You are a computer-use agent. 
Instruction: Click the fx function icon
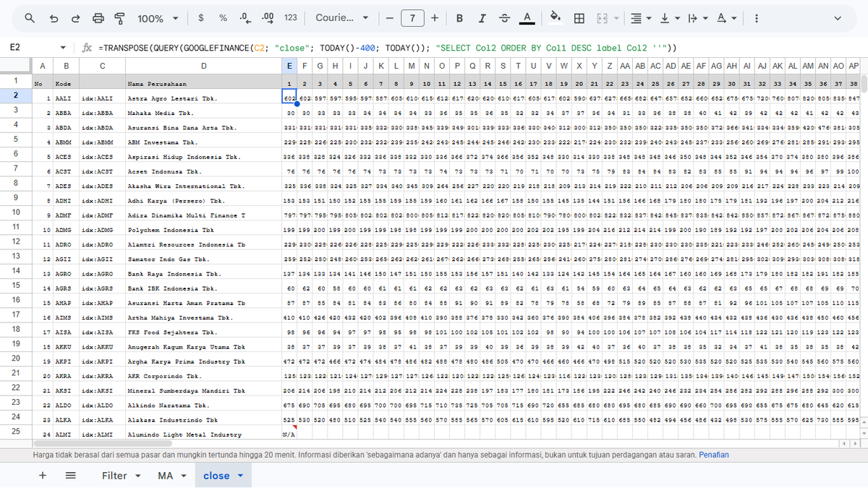coord(87,48)
